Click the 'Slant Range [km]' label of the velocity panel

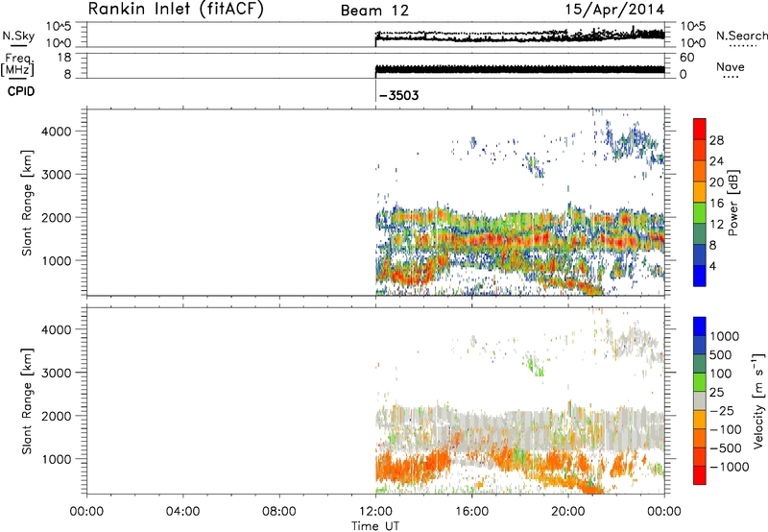click(x=27, y=401)
